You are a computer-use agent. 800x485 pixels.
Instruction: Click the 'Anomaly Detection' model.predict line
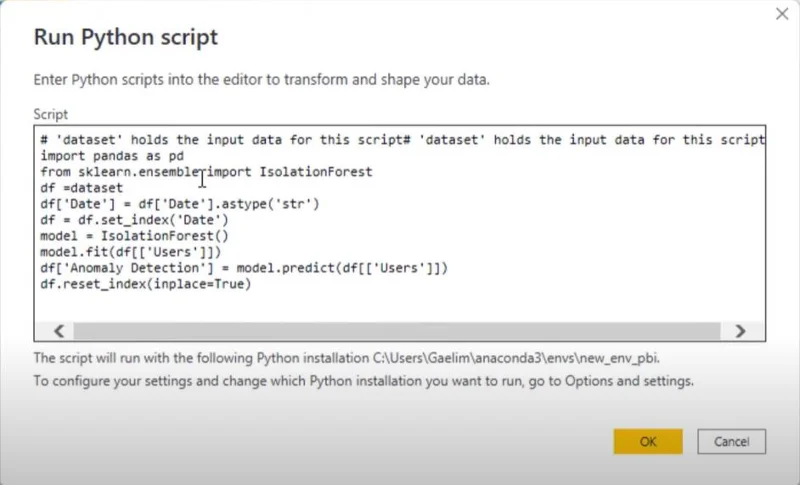[244, 268]
